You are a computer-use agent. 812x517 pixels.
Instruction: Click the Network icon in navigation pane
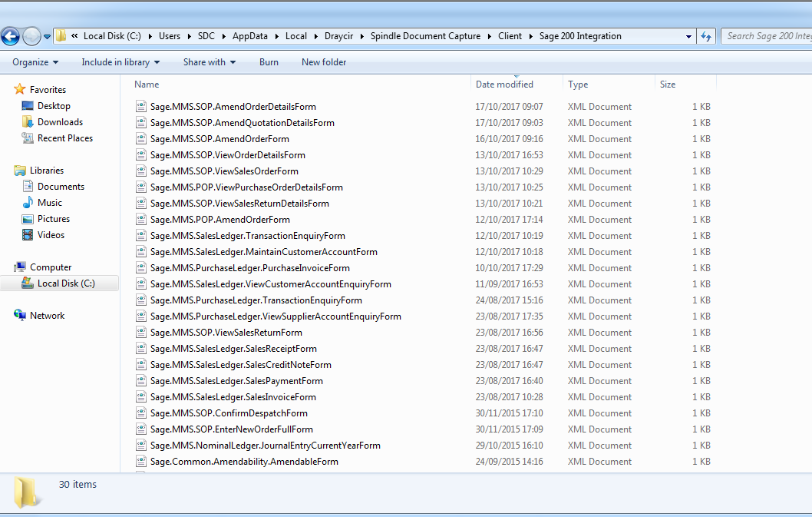pyautogui.click(x=20, y=315)
